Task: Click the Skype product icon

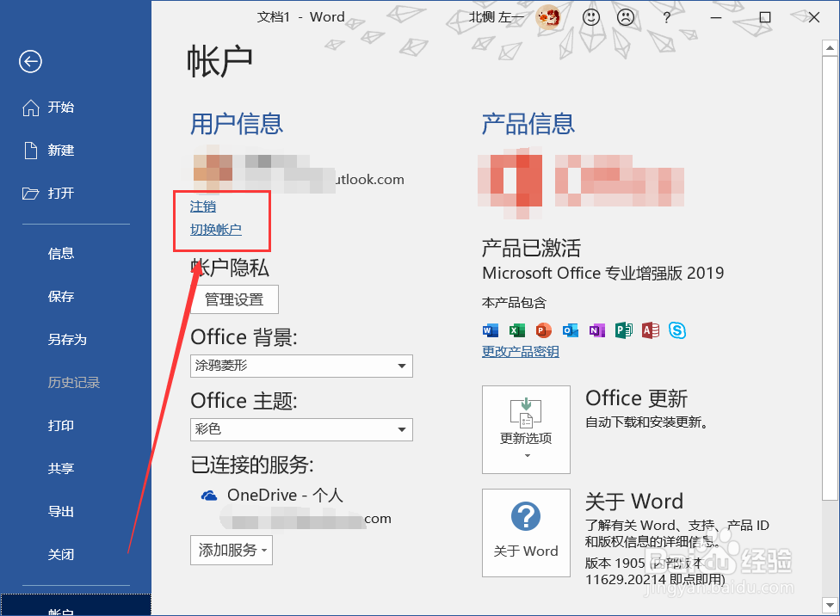Action: coord(677,330)
